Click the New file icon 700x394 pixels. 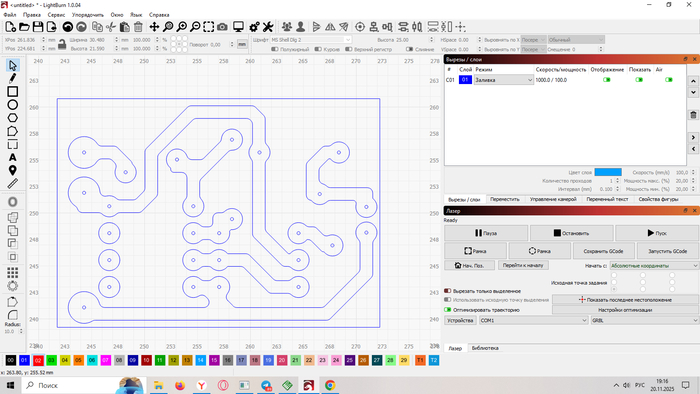10,27
